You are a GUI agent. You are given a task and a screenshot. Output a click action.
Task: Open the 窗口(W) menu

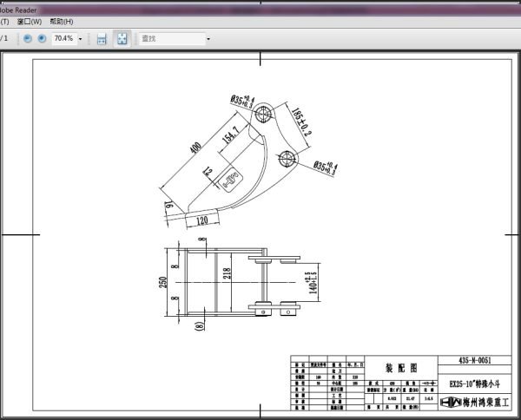click(29, 21)
